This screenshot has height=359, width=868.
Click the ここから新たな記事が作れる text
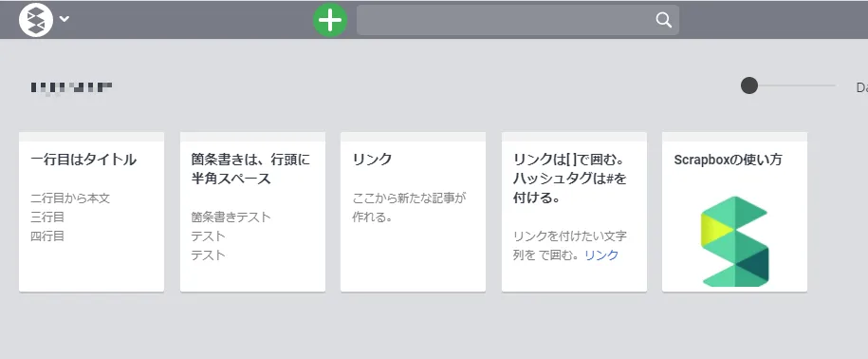[x=409, y=207]
